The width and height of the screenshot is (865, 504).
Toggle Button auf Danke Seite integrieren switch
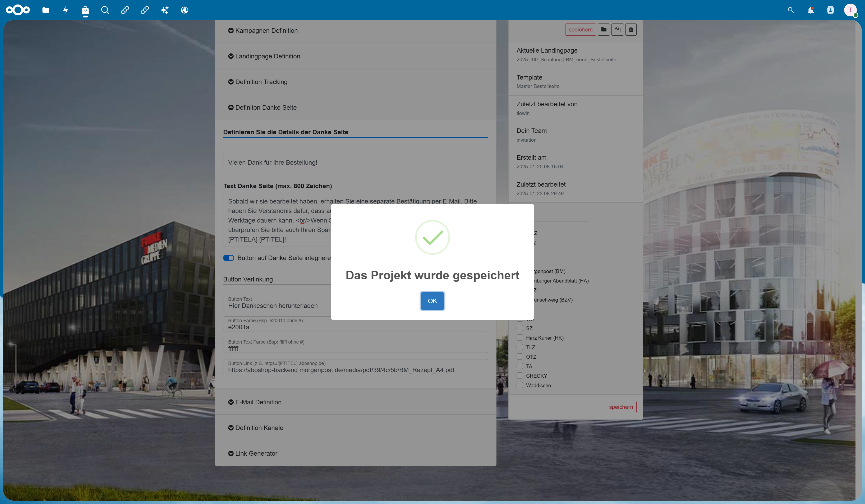229,258
